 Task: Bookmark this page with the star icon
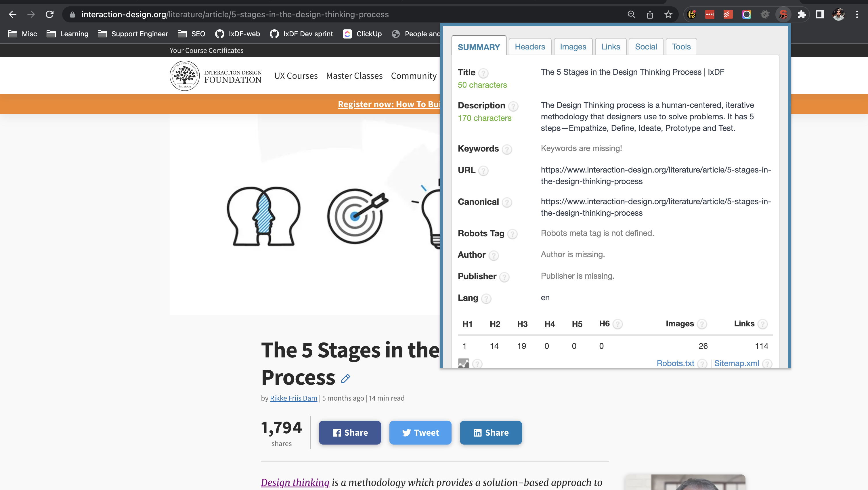pyautogui.click(x=668, y=14)
